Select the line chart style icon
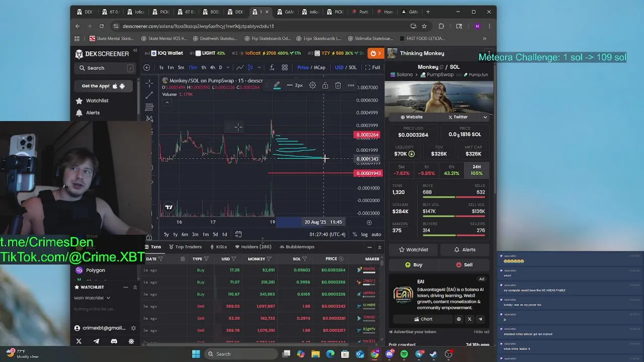Viewport: 644px width, 362px height. 240,67
